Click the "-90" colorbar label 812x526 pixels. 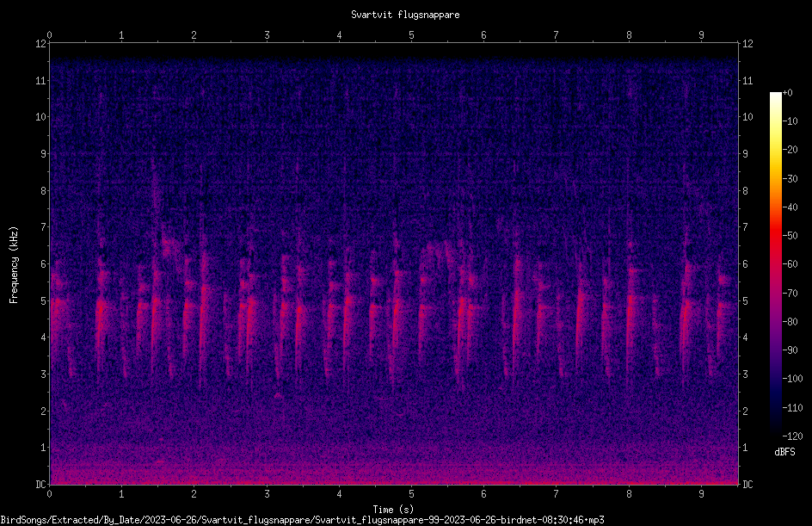tap(790, 350)
